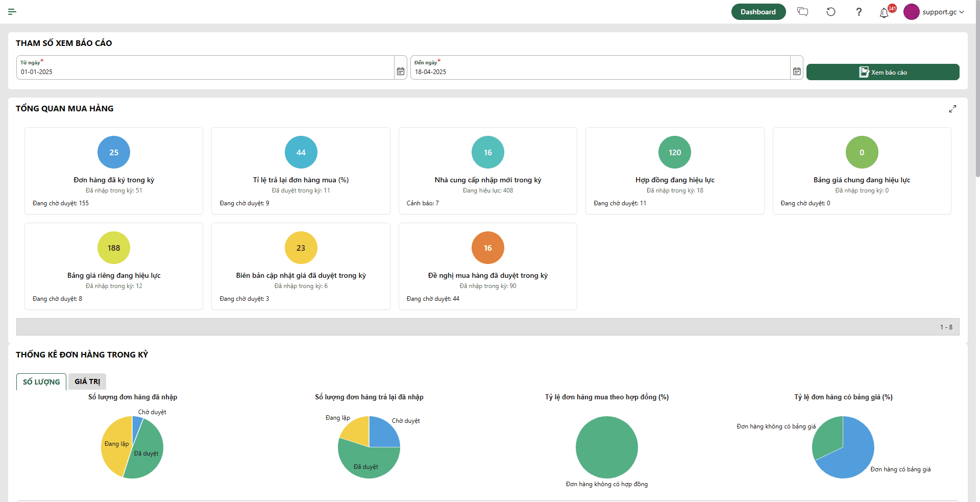The image size is (980, 502).
Task: Click the Từ ngày date field
Action: tap(204, 71)
